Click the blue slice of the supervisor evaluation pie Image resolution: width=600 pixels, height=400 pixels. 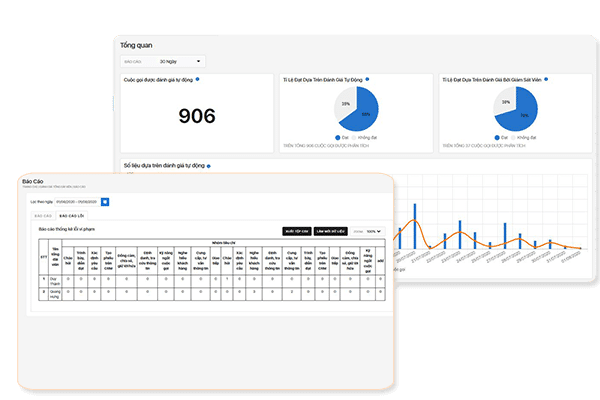pyautogui.click(x=522, y=115)
